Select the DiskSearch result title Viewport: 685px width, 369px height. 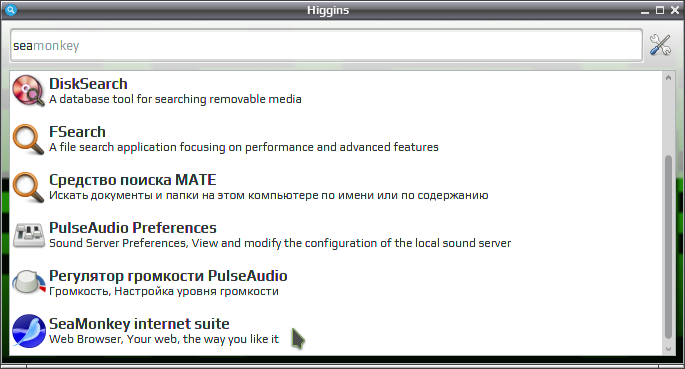click(x=88, y=83)
